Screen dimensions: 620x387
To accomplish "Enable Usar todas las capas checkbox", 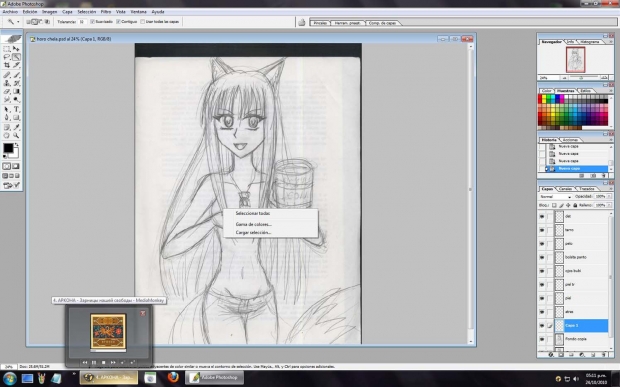I will coord(142,22).
